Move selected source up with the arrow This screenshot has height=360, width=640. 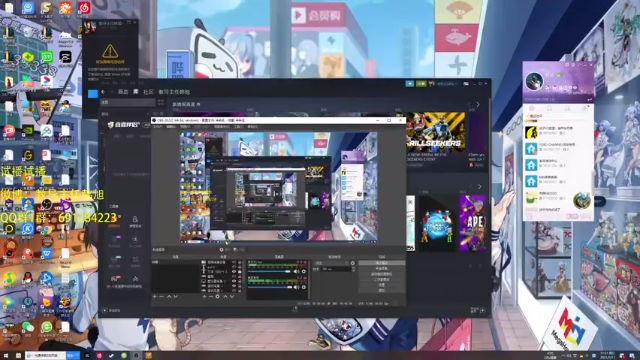click(x=226, y=297)
